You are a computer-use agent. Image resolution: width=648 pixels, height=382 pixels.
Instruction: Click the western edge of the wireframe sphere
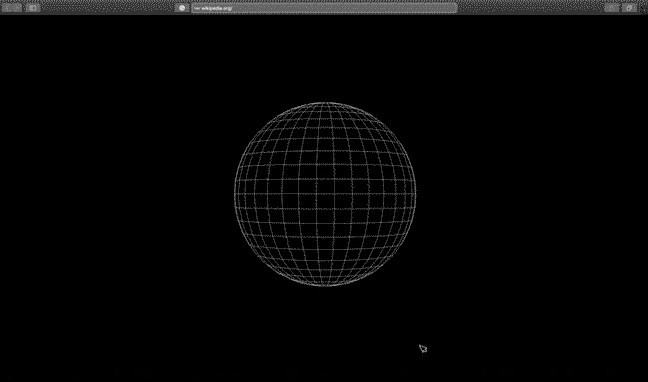point(235,194)
